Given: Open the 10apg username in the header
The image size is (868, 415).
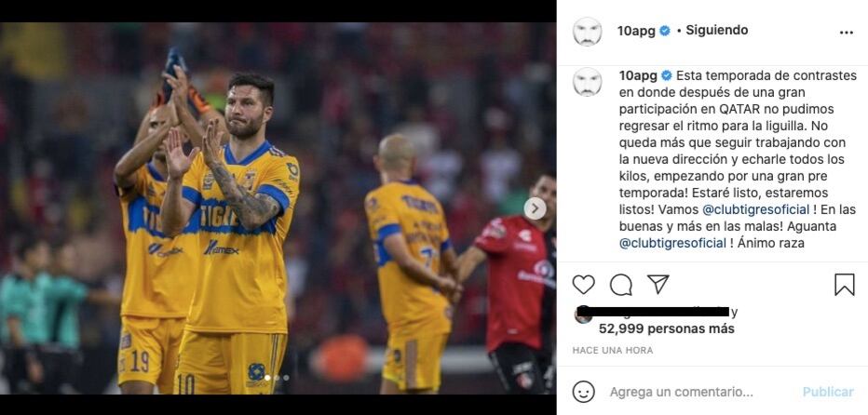Looking at the screenshot, I should pos(637,31).
